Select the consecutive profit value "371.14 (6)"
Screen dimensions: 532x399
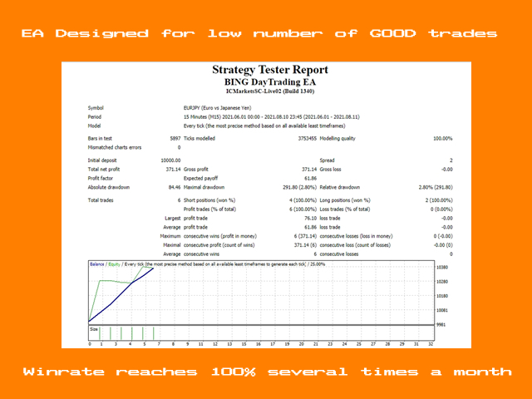coord(305,245)
